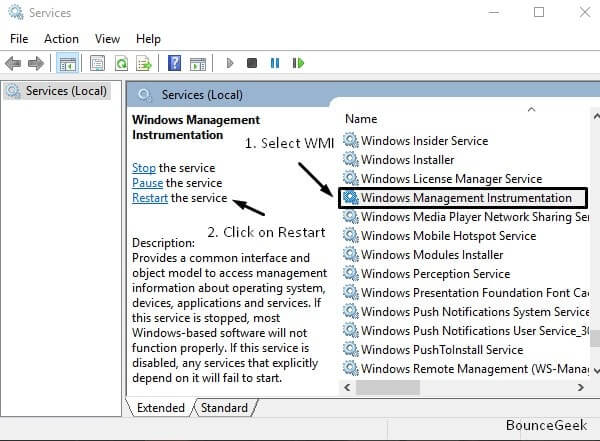Image resolution: width=600 pixels, height=441 pixels.
Task: Click the Stop the service link
Action: tap(144, 168)
